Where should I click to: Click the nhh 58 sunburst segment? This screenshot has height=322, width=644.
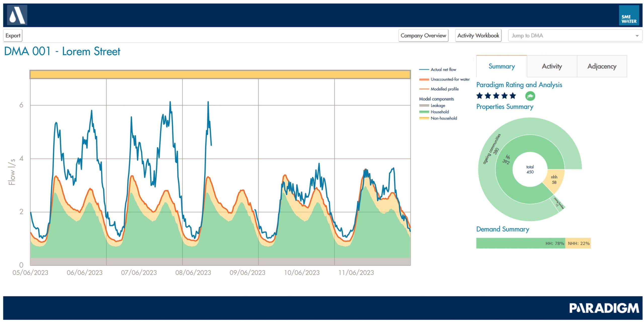tap(554, 180)
